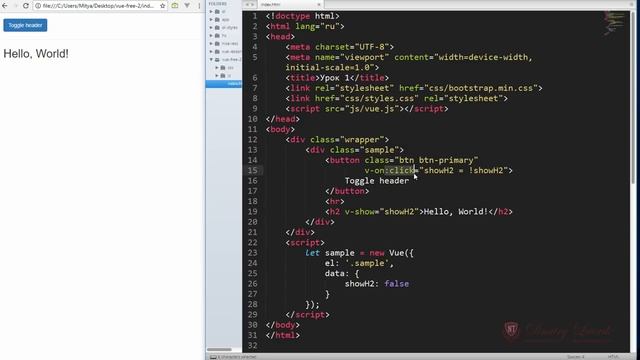640x360 pixels.
Task: Click the open vue-free-2 folder icon
Action: coord(218,60)
